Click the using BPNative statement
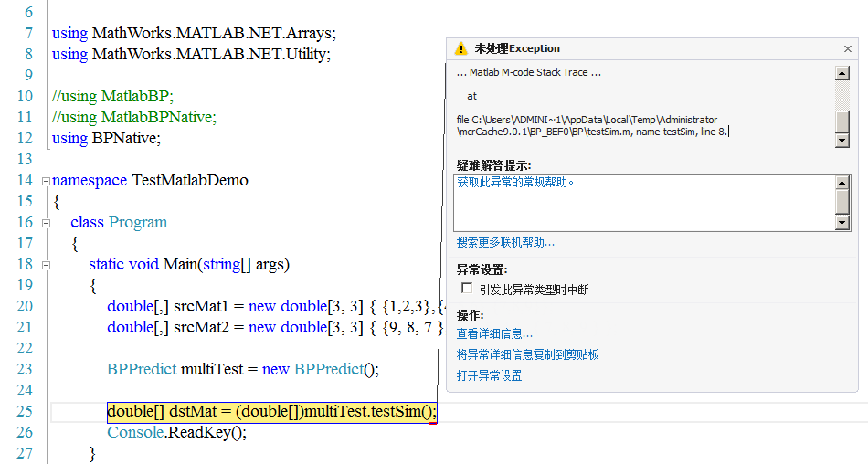This screenshot has height=464, width=868. click(x=106, y=138)
